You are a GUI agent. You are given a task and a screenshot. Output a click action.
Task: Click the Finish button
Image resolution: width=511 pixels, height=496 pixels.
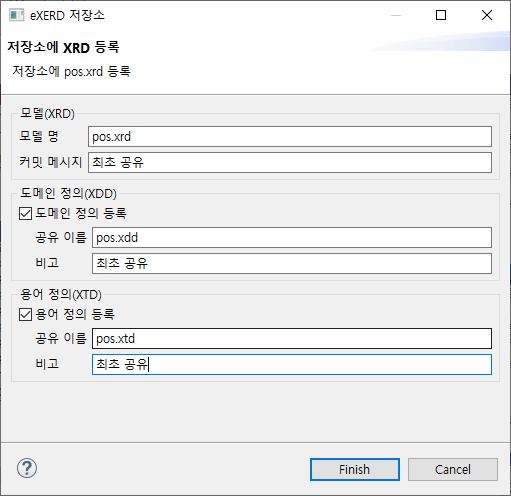[x=355, y=469]
